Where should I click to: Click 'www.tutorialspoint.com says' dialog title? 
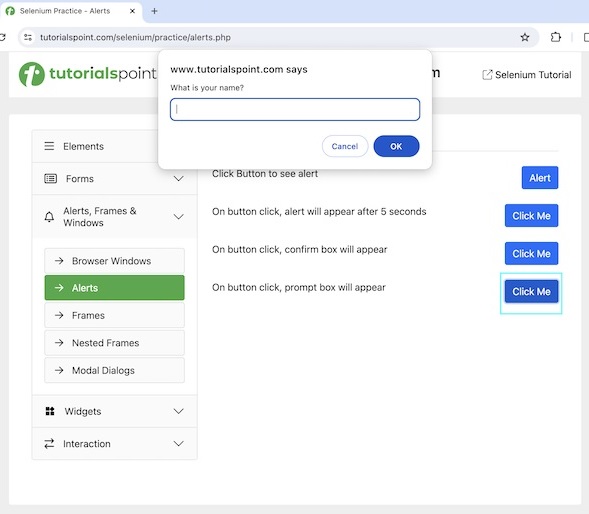coord(239,70)
